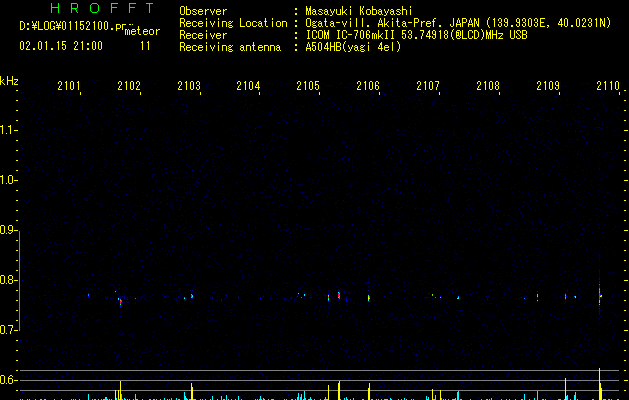The width and height of the screenshot is (629, 400).
Task: Click the yellow 'meteor' label
Action: click(x=142, y=31)
